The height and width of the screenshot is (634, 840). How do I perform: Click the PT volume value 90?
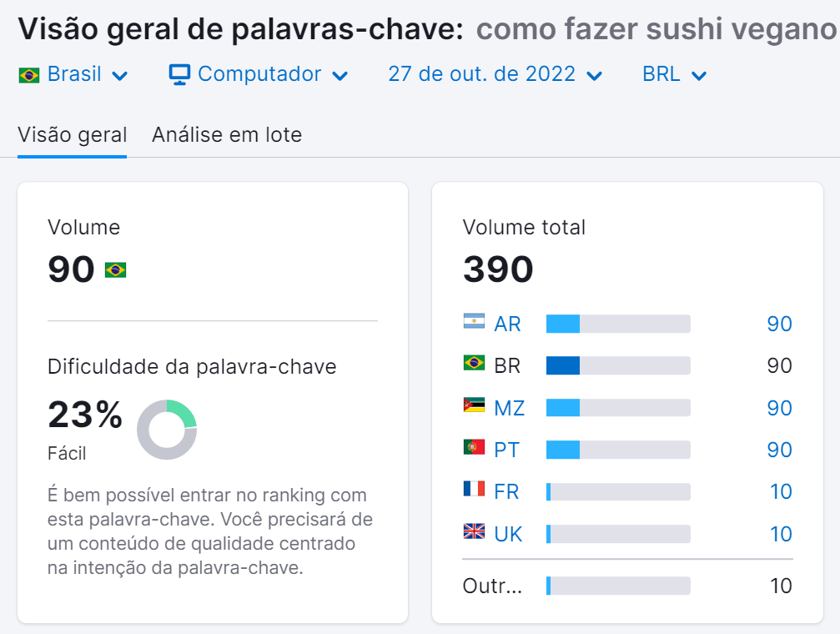[x=778, y=450]
